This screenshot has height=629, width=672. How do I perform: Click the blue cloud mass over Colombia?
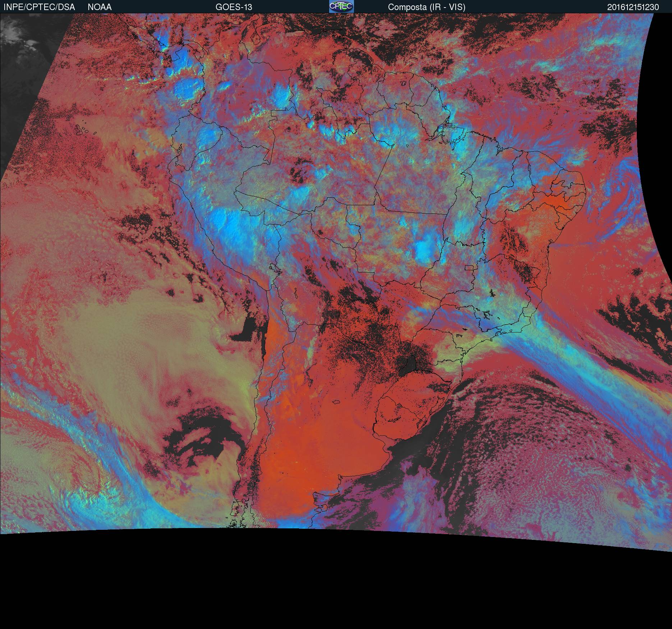coord(187,86)
